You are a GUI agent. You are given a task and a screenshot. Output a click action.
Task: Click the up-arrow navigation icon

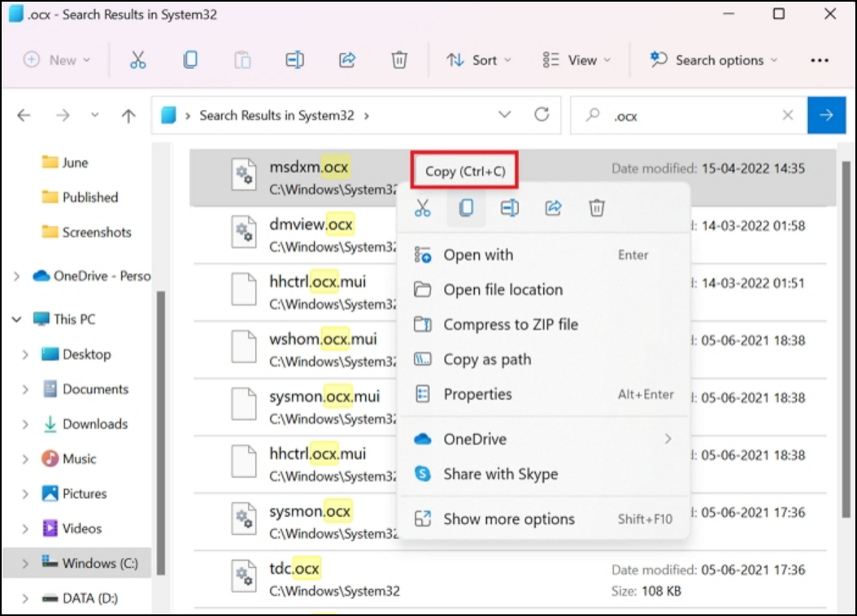point(128,115)
